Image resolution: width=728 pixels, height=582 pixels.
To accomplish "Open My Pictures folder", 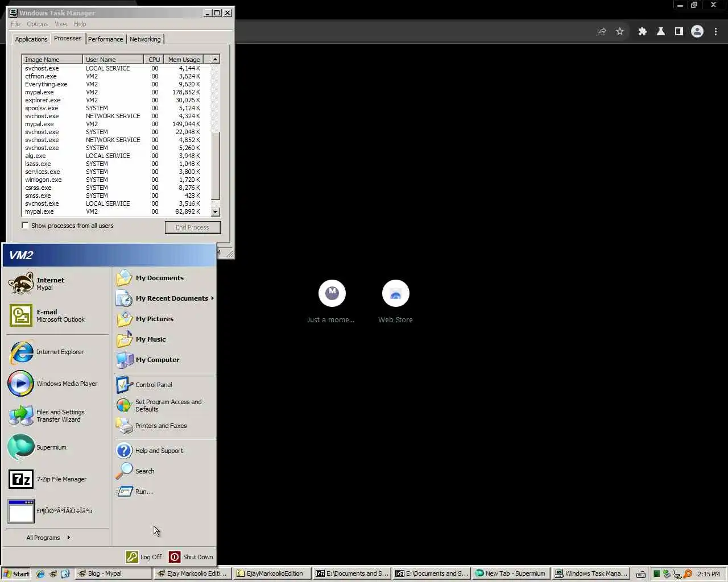I will [165, 319].
